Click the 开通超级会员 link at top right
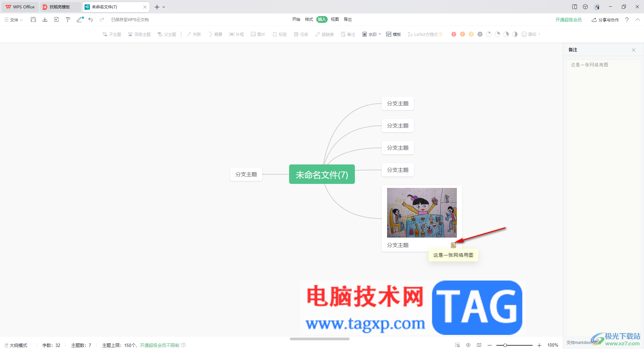644x349 pixels. tap(569, 20)
